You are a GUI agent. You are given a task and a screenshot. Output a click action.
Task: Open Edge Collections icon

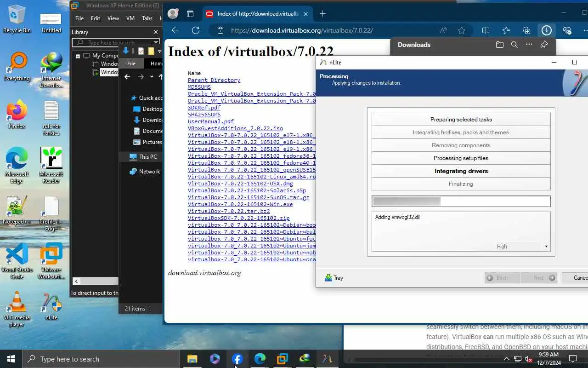[526, 30]
